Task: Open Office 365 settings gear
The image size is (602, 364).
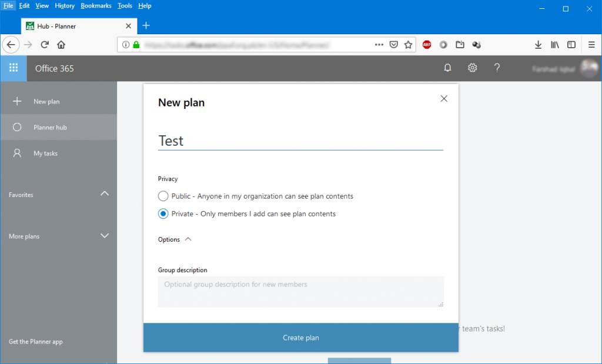Action: coord(472,68)
